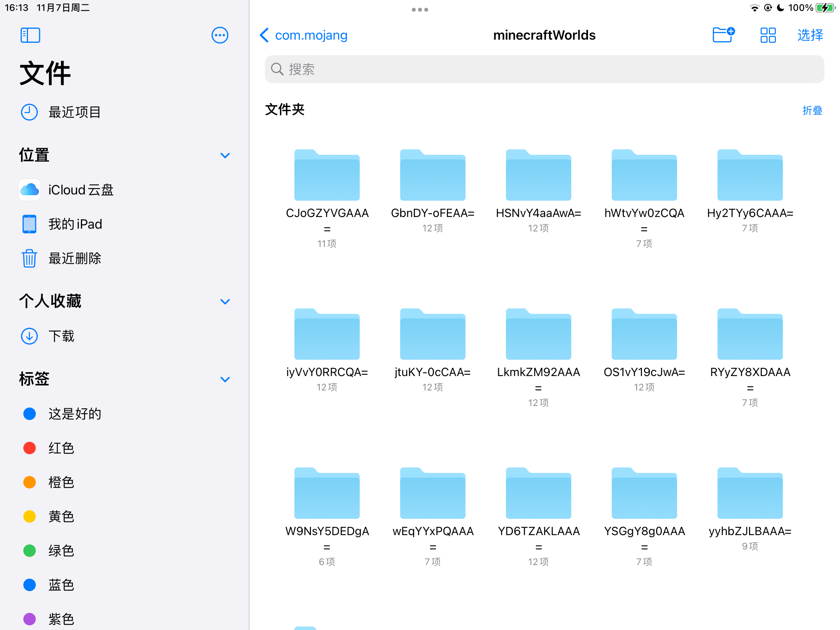This screenshot has height=630, width=840.
Task: Switch view mode using the grid icon
Action: [x=768, y=35]
